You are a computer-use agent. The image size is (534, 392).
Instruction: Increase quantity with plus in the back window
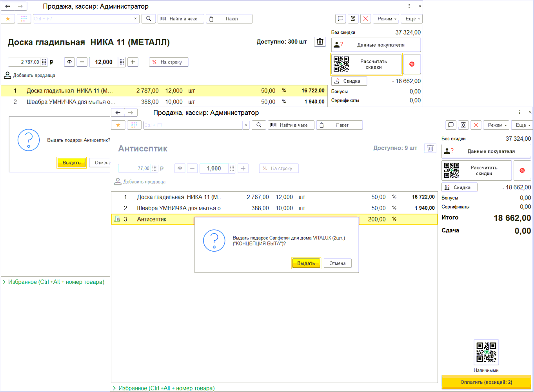click(133, 62)
